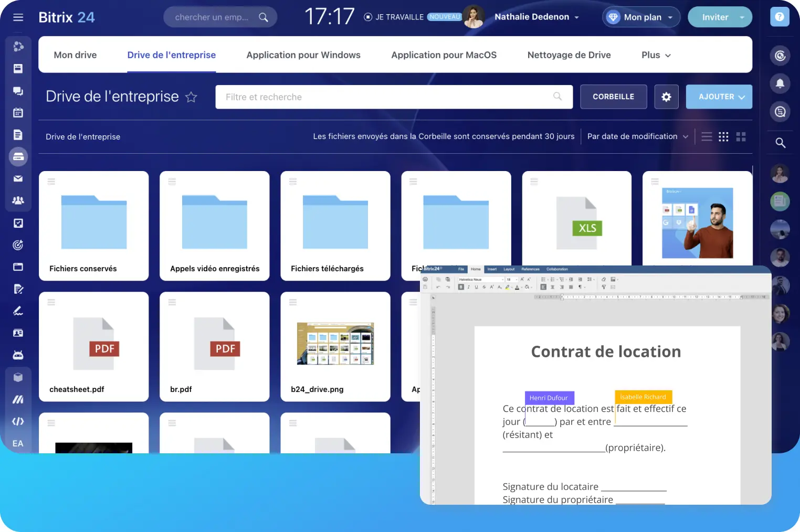Open the help question mark icon
This screenshot has height=532, width=800.
(x=780, y=17)
